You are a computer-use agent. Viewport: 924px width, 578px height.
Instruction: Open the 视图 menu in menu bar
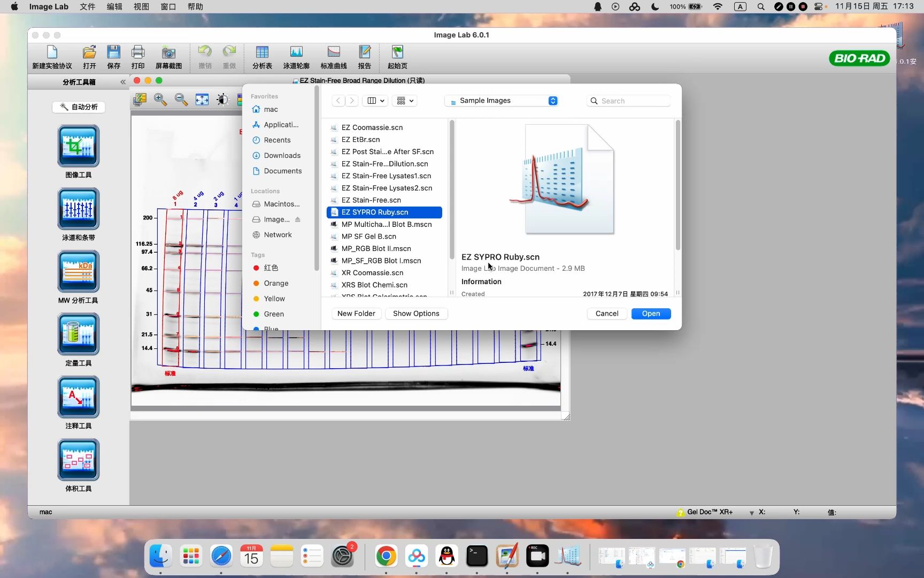pos(141,6)
